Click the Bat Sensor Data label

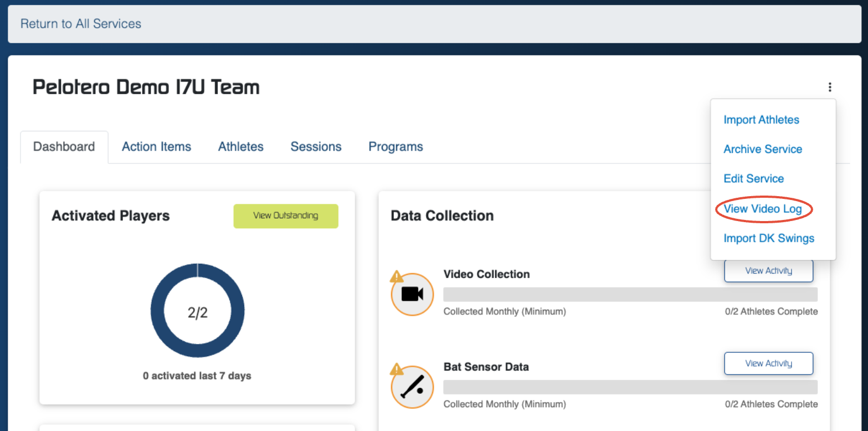click(486, 367)
